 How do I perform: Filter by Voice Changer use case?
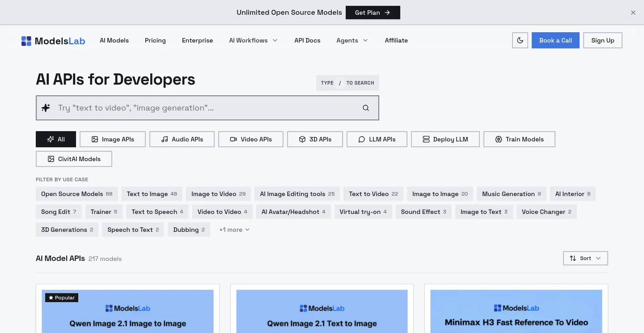(x=547, y=212)
